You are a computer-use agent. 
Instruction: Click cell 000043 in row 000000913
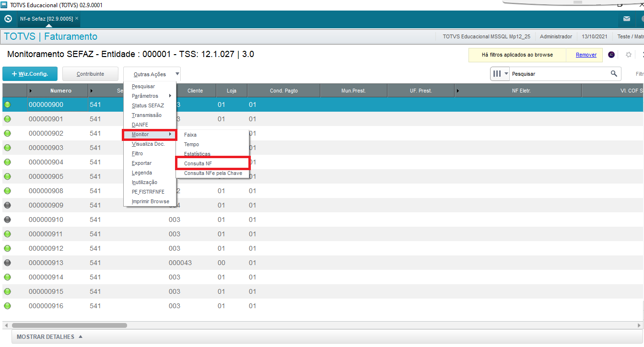point(180,263)
